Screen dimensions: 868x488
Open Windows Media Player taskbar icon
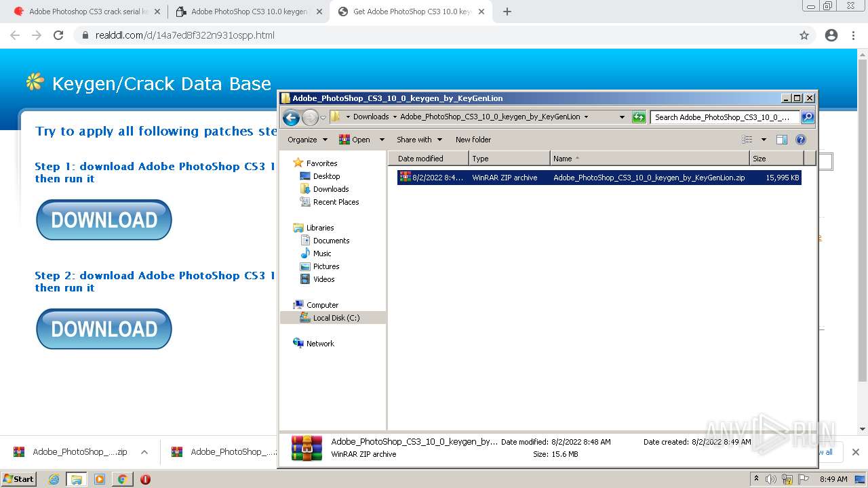(100, 479)
